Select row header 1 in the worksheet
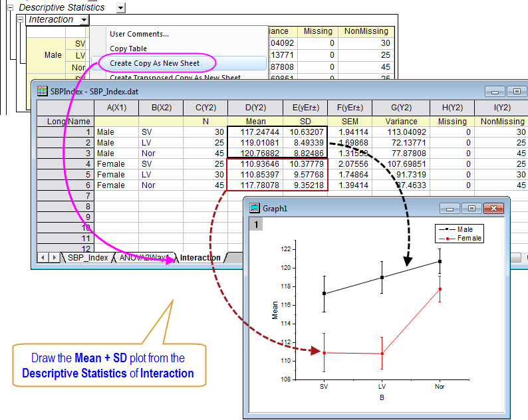Viewport: 528px width, 420px height. click(x=65, y=132)
